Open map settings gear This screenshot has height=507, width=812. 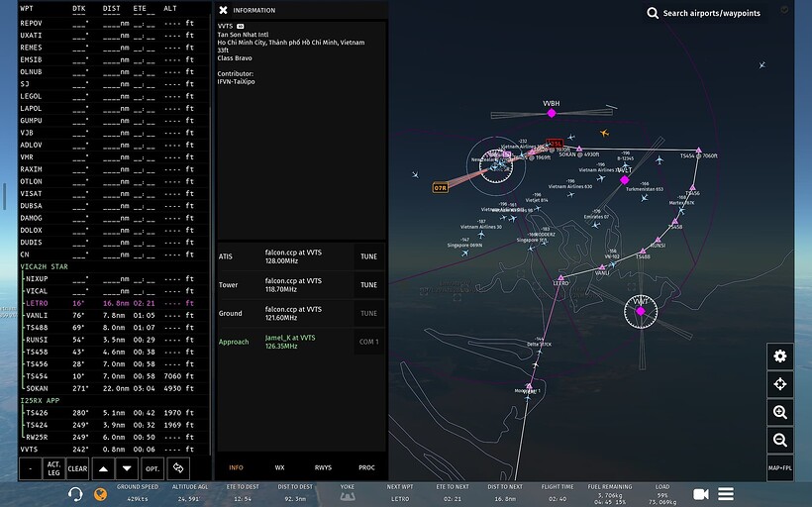[x=780, y=356]
